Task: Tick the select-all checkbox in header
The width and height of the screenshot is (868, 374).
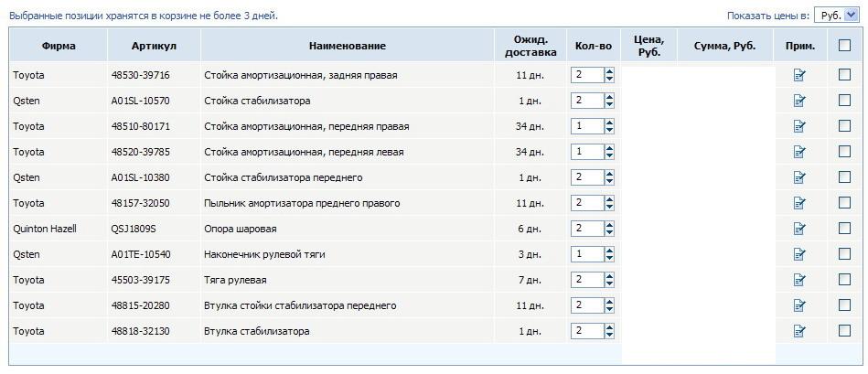Action: coord(844,46)
